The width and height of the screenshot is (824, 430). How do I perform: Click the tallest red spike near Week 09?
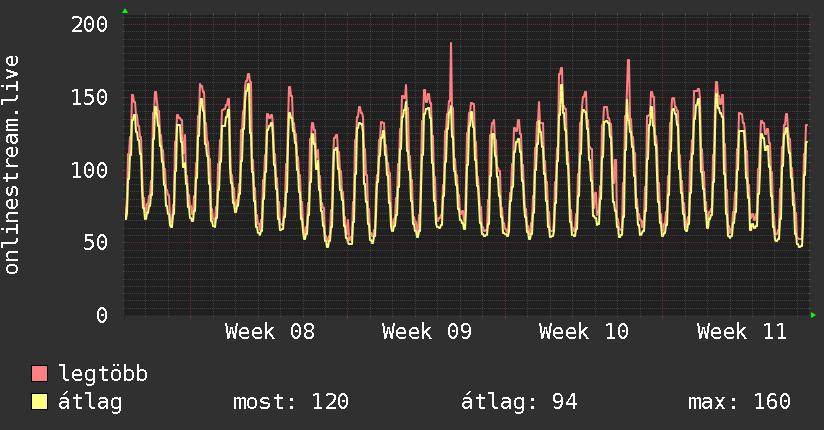(x=451, y=44)
